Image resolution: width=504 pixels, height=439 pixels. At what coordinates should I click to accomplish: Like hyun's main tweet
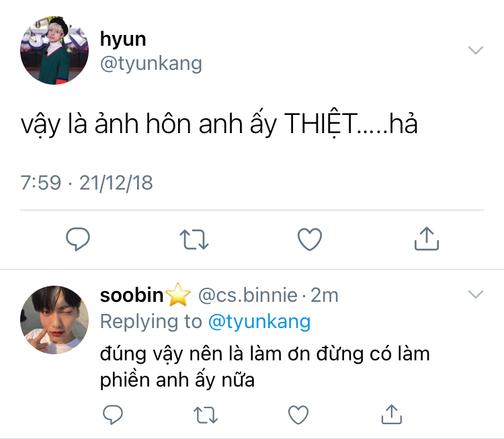tap(310, 239)
